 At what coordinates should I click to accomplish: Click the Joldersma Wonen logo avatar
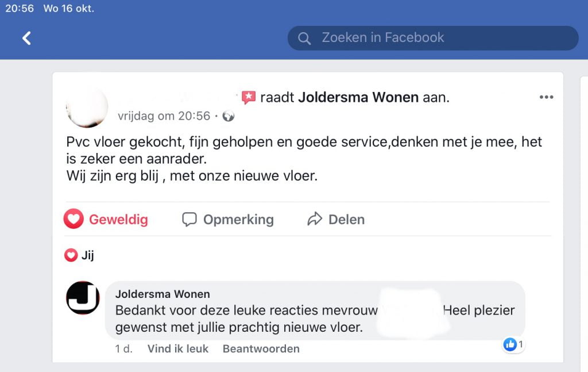tap(83, 298)
